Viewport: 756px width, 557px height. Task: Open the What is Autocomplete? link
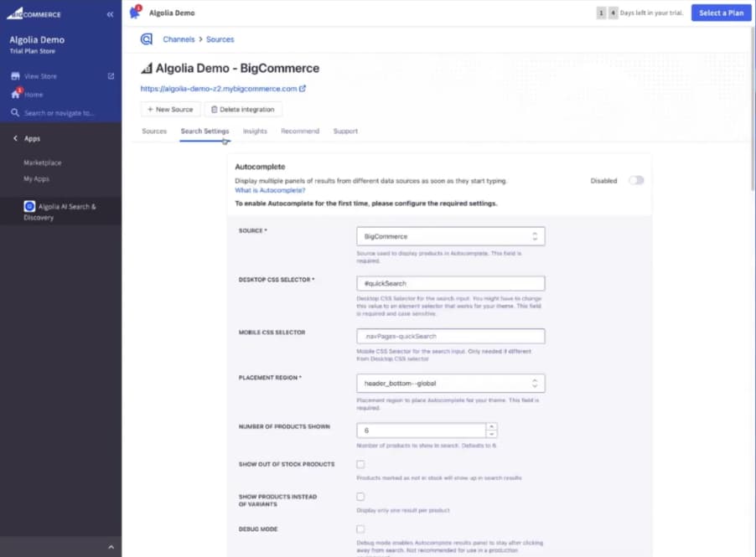(270, 190)
